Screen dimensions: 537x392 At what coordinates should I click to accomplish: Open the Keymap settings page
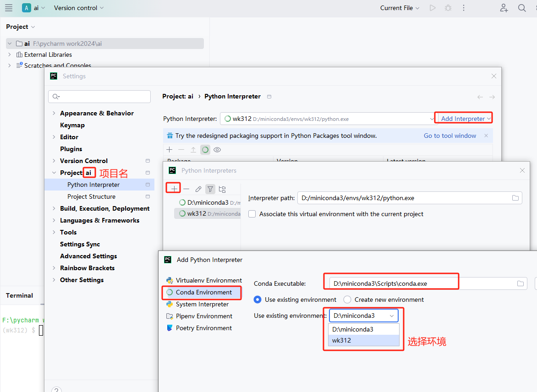click(x=72, y=125)
